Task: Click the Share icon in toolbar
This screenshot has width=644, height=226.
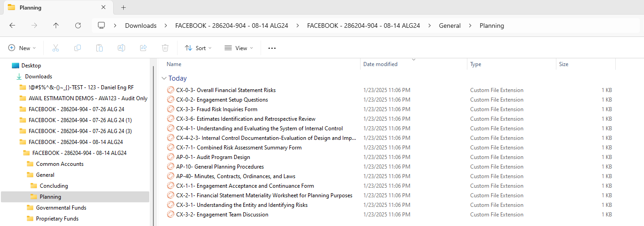Action: click(x=143, y=48)
